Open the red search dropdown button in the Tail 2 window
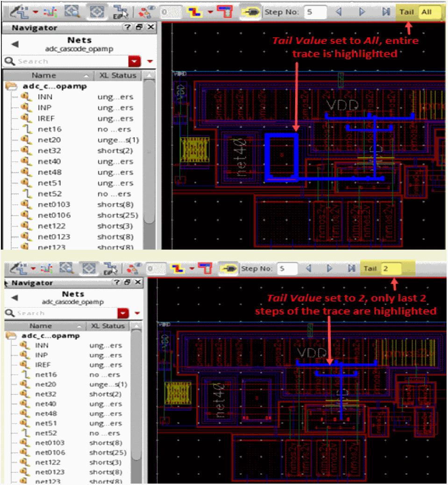Screen dimensions: 448x485 coord(123,313)
